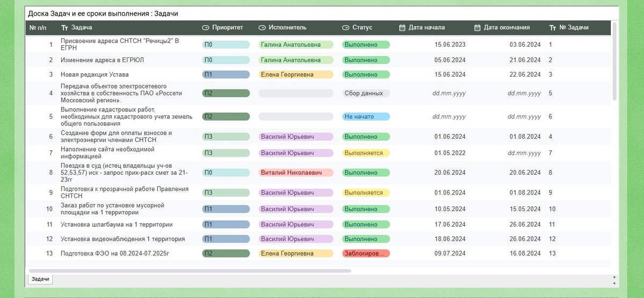
Task: Click row number 7 in № п/п column
Action: [x=51, y=153]
